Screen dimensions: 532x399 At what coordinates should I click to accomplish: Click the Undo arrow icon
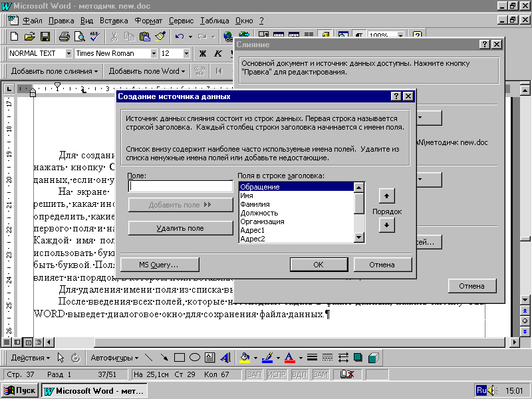click(180, 37)
